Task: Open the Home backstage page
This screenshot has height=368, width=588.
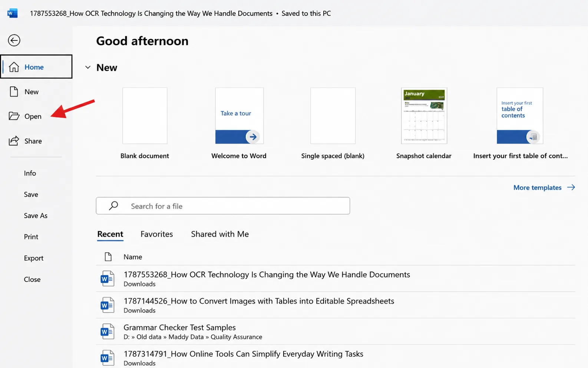Action: [36, 67]
